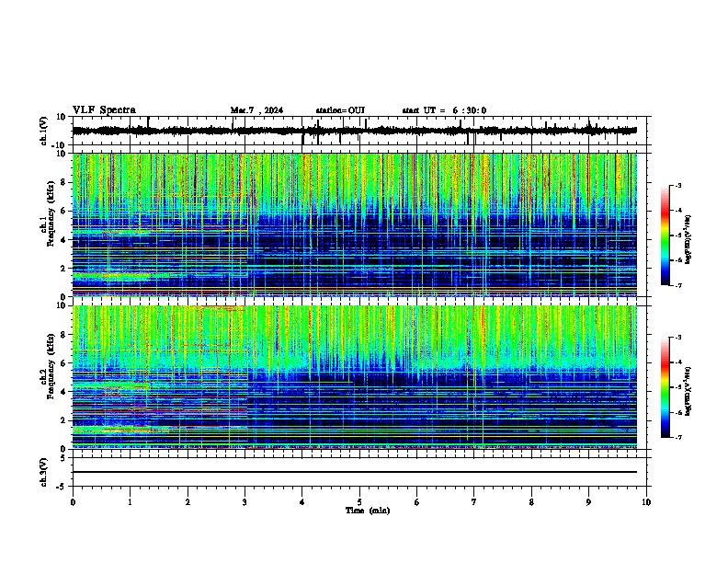Click the "ch.1(V)" waveform axis label

pyautogui.click(x=44, y=131)
